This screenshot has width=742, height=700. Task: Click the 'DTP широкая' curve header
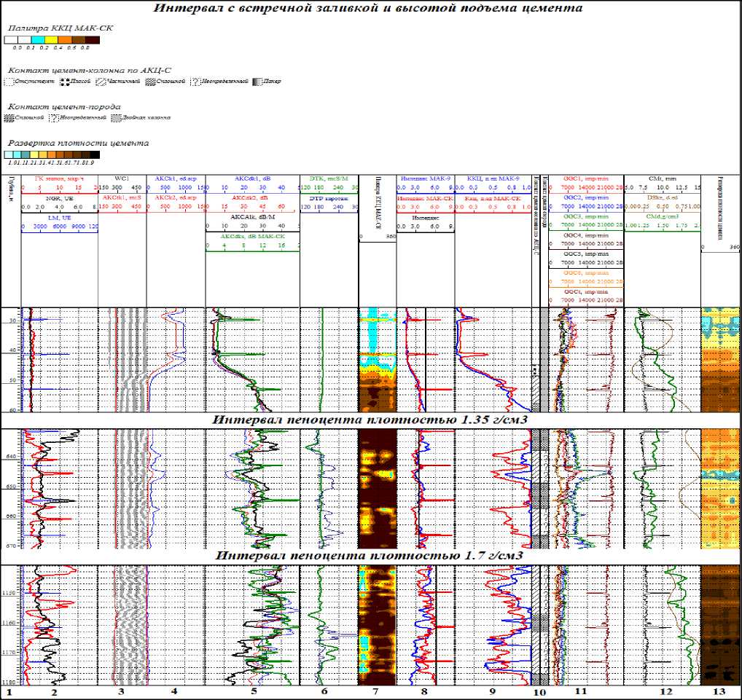click(x=329, y=197)
